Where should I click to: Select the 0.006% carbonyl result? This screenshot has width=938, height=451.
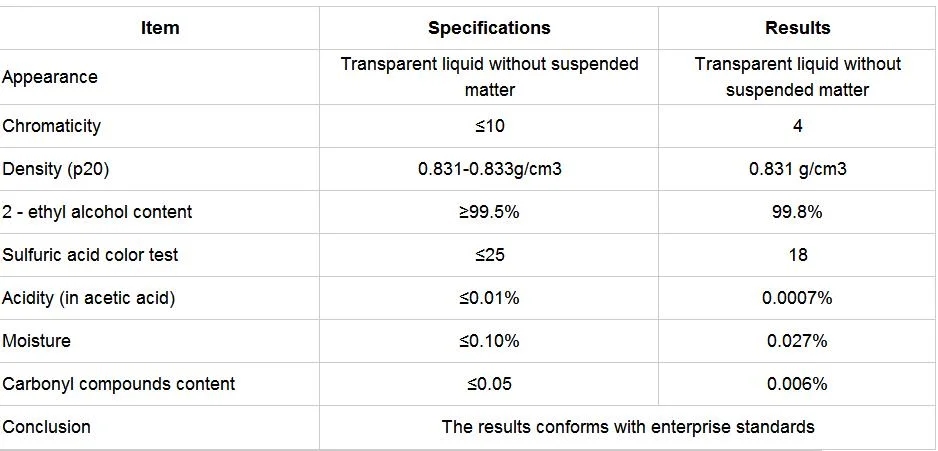pyautogui.click(x=797, y=384)
